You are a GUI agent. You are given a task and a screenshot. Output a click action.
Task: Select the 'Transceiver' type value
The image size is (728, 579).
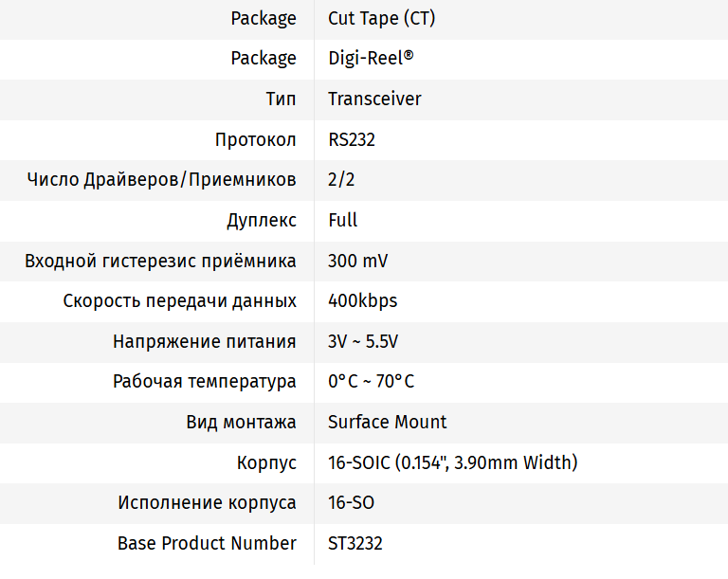pyautogui.click(x=374, y=99)
